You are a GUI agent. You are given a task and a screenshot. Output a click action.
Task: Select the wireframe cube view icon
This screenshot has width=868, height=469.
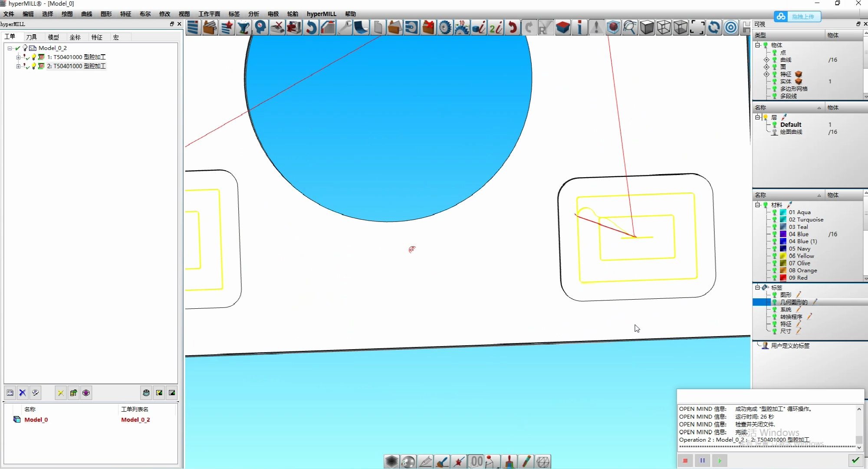(x=664, y=28)
